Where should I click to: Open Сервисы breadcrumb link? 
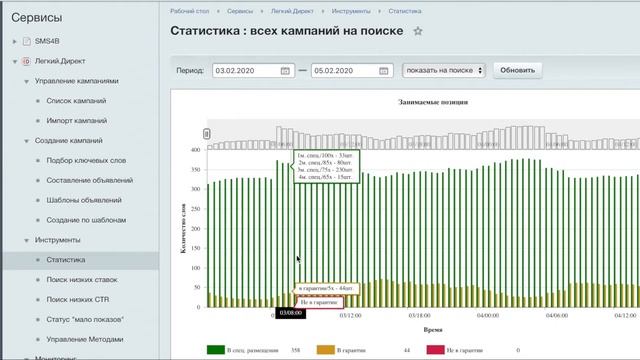pos(240,11)
